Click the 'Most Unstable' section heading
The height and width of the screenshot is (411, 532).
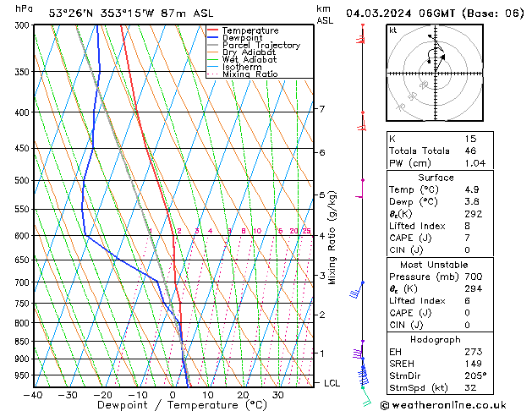click(x=434, y=265)
